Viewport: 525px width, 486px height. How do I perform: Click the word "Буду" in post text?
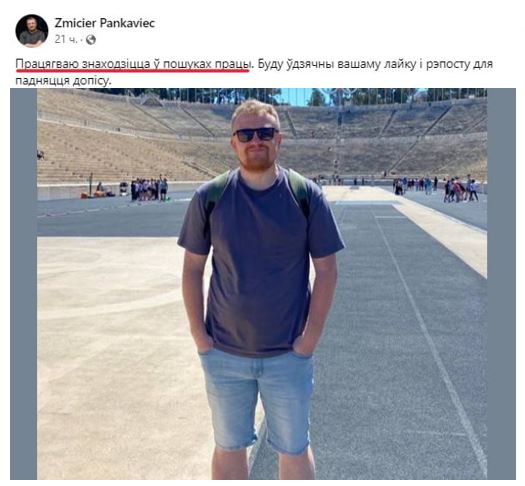pyautogui.click(x=269, y=64)
